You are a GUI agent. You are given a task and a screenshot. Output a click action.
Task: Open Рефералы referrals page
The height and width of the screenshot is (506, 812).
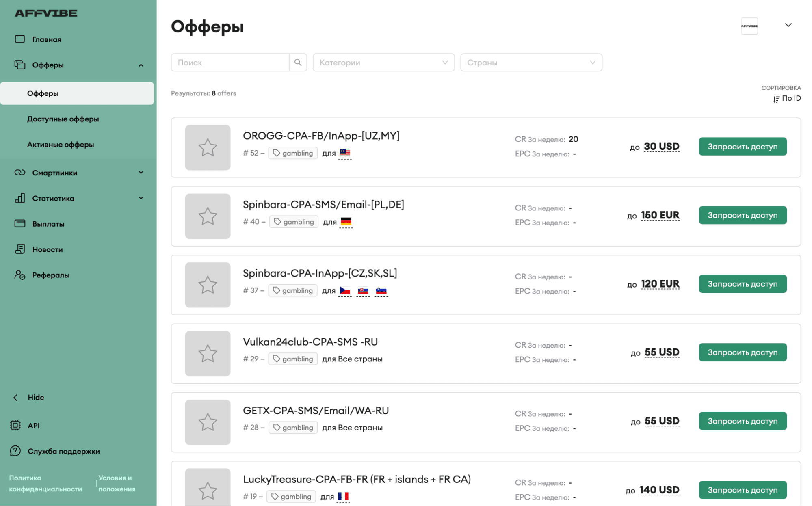point(51,275)
